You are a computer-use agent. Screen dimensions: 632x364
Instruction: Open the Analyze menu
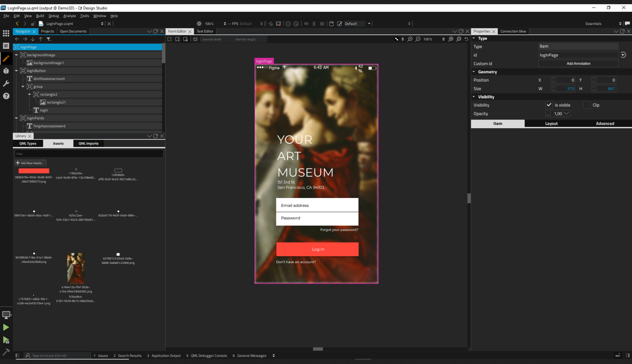click(69, 16)
